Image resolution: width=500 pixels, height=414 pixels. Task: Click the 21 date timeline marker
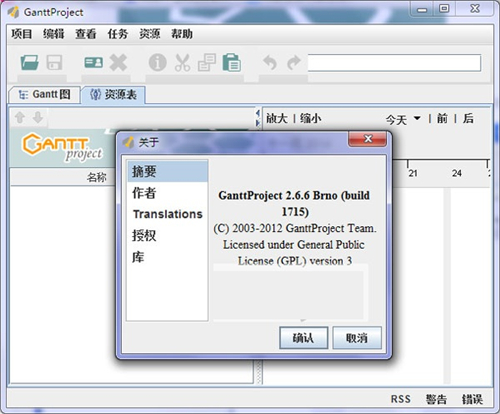click(x=413, y=173)
